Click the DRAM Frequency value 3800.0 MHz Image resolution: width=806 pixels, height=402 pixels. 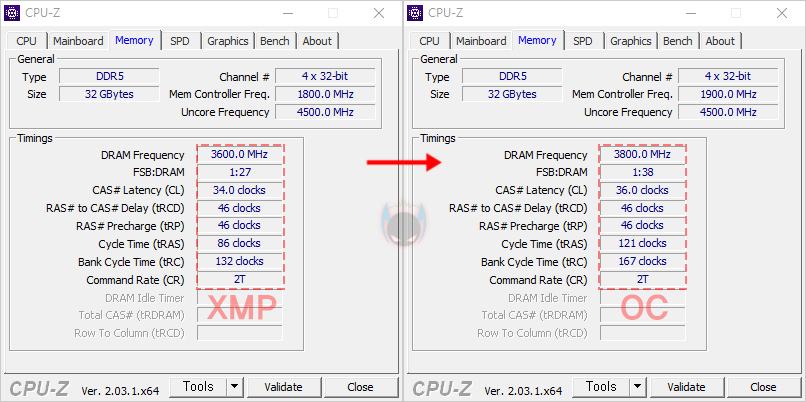[x=643, y=154]
